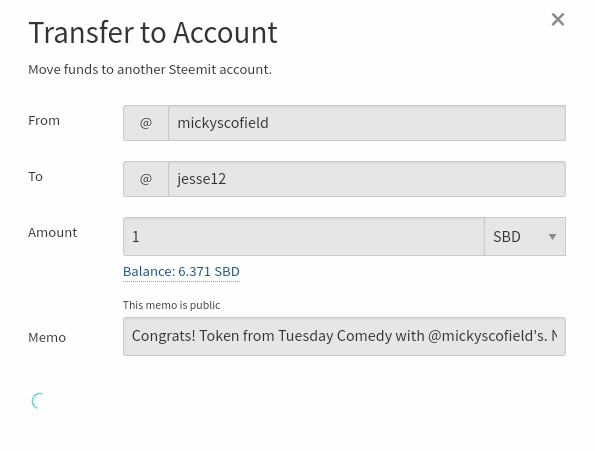Click the Amount label
595x451 pixels.
[x=52, y=233]
